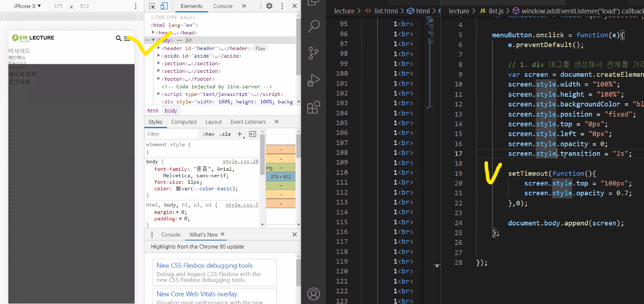Open the VS Code Accounts menu
The width and height of the screenshot is (644, 304).
[x=314, y=294]
